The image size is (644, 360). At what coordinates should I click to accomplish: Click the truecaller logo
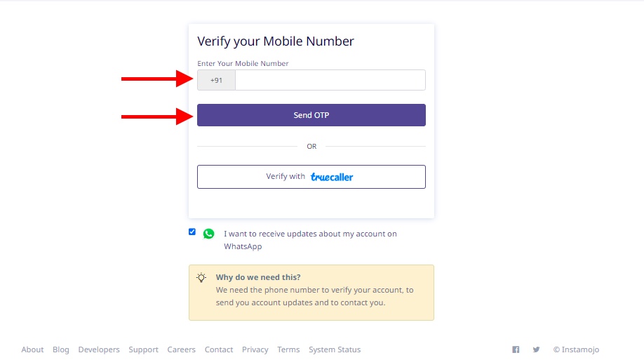pyautogui.click(x=332, y=177)
